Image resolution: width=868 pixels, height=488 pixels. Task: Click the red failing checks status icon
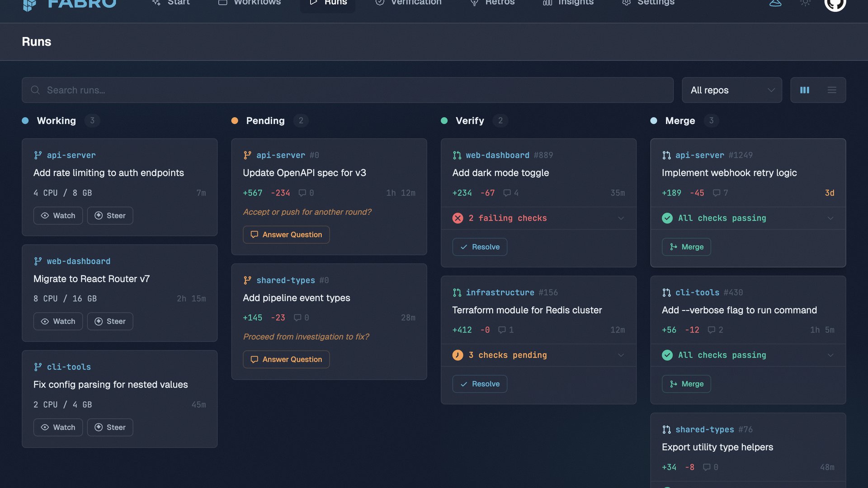458,218
